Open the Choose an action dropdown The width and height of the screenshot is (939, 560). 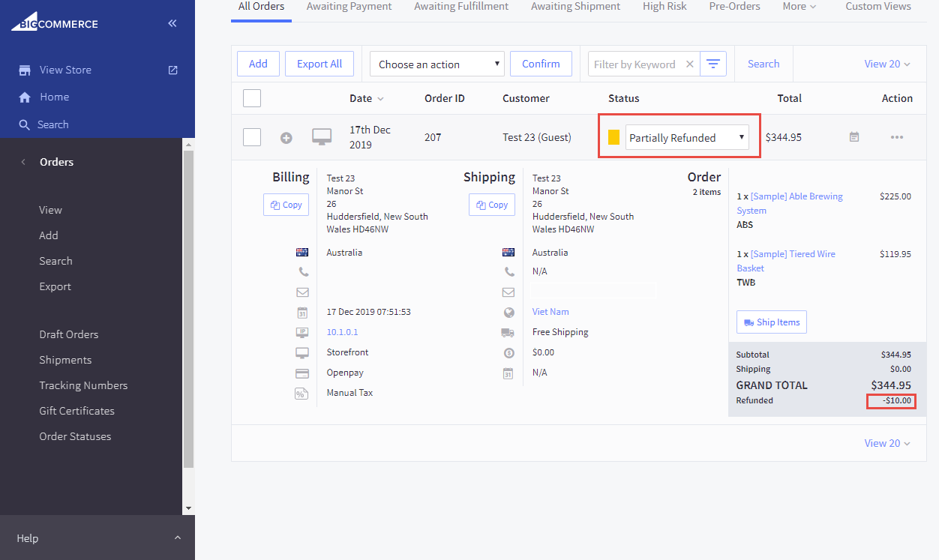pos(437,64)
